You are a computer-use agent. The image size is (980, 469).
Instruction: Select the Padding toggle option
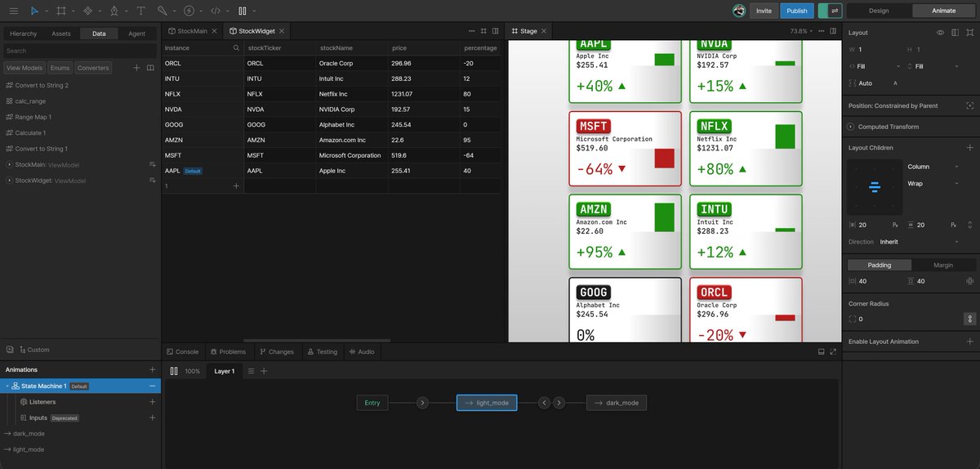[880, 265]
